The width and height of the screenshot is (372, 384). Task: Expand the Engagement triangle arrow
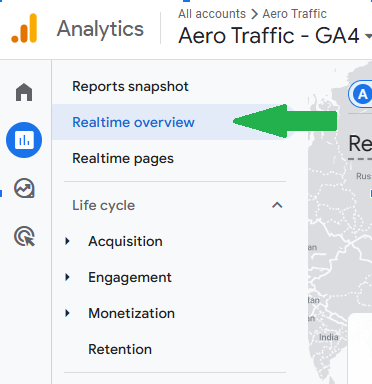[68, 277]
